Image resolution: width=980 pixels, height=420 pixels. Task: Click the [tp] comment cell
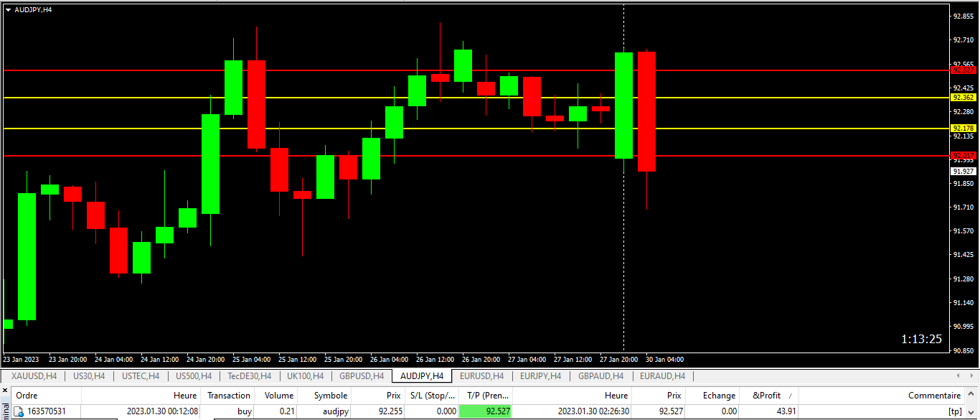click(954, 411)
